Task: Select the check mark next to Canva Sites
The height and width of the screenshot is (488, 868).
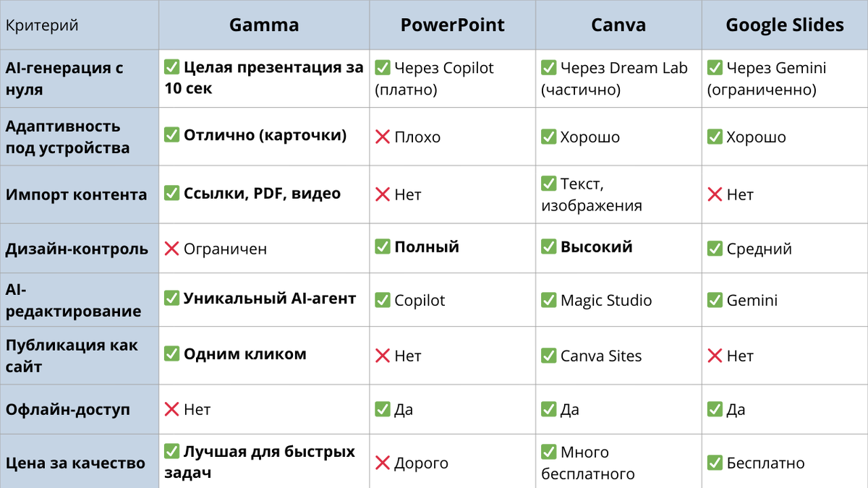Action: [548, 356]
